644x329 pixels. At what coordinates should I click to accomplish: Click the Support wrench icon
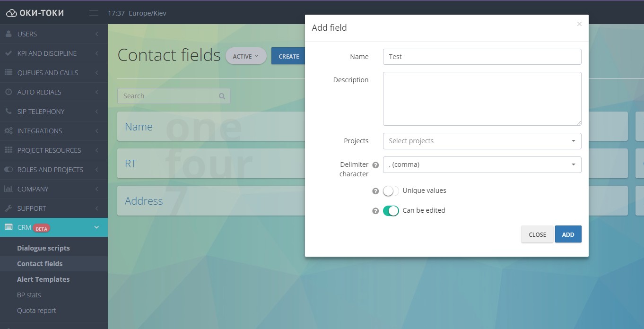pyautogui.click(x=9, y=208)
